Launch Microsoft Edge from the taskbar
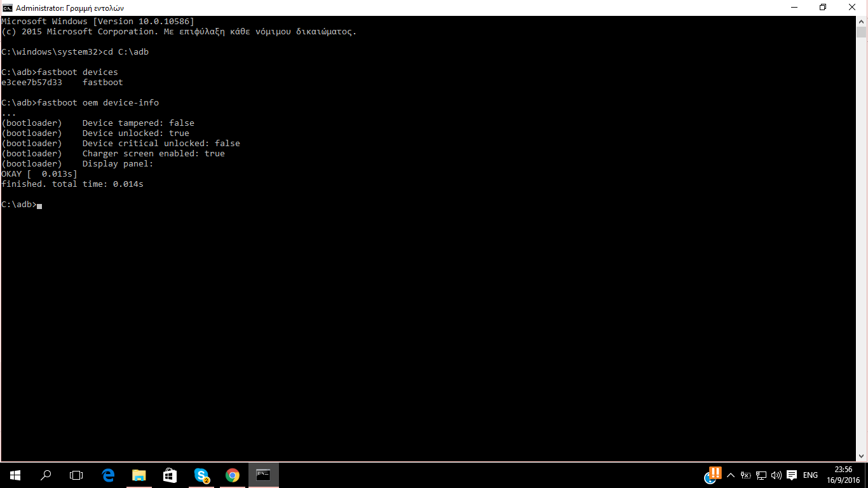This screenshot has width=868, height=488. click(x=108, y=475)
